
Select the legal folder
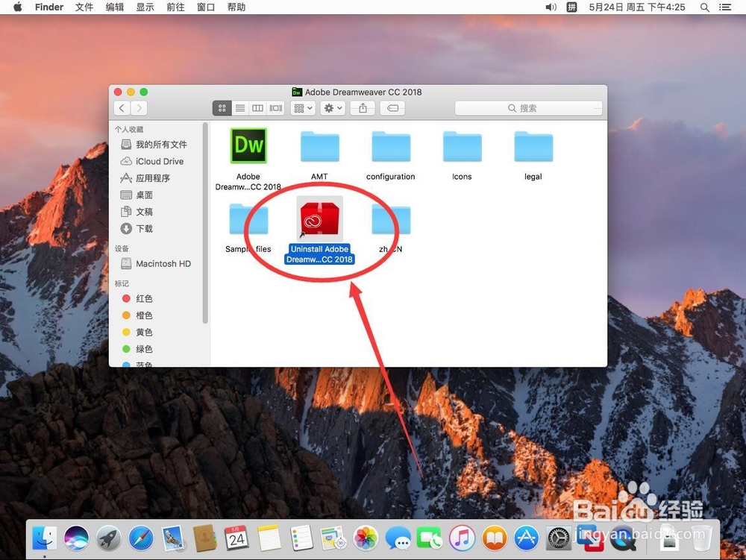tap(533, 147)
